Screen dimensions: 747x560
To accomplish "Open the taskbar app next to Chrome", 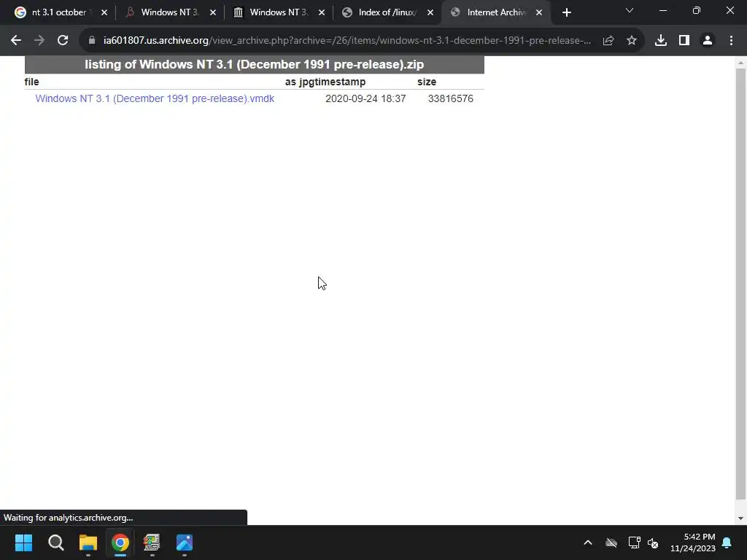I will click(152, 542).
